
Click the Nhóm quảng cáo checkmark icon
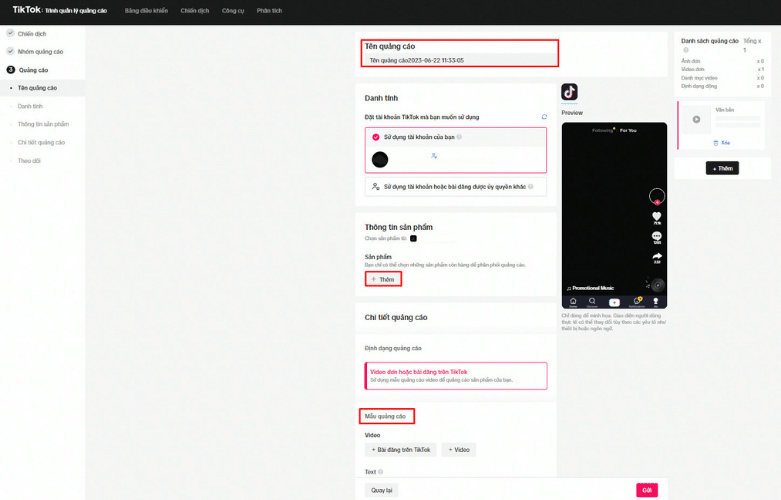click(10, 51)
